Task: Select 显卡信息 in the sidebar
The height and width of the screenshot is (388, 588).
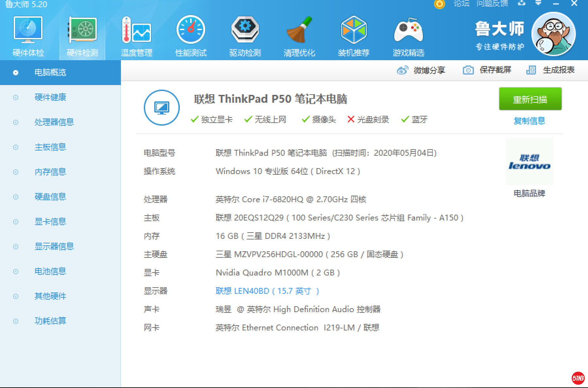Action: click(x=50, y=221)
